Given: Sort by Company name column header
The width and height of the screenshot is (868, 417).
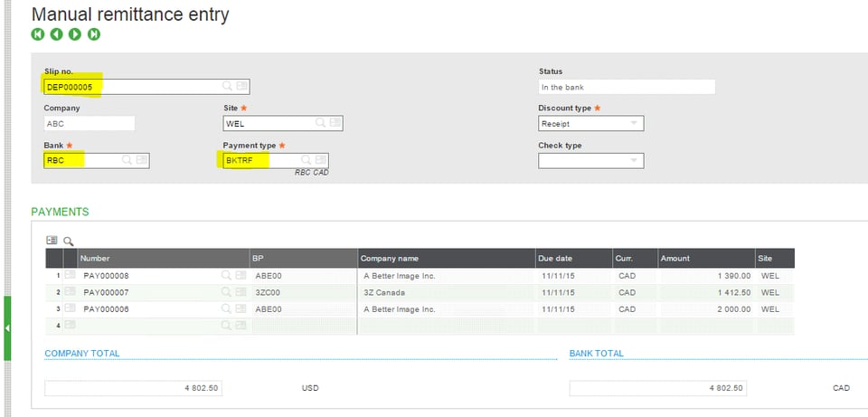Looking at the screenshot, I should [x=446, y=258].
